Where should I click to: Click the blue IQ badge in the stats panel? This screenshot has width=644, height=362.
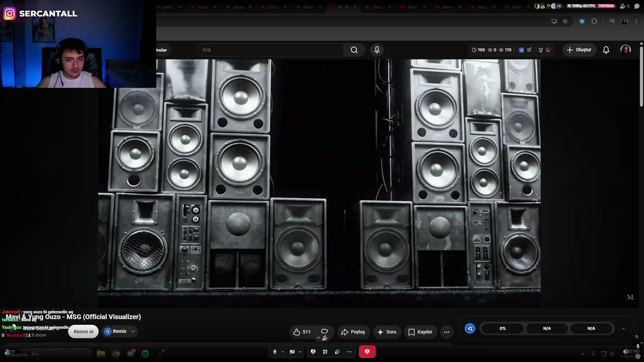pyautogui.click(x=470, y=328)
